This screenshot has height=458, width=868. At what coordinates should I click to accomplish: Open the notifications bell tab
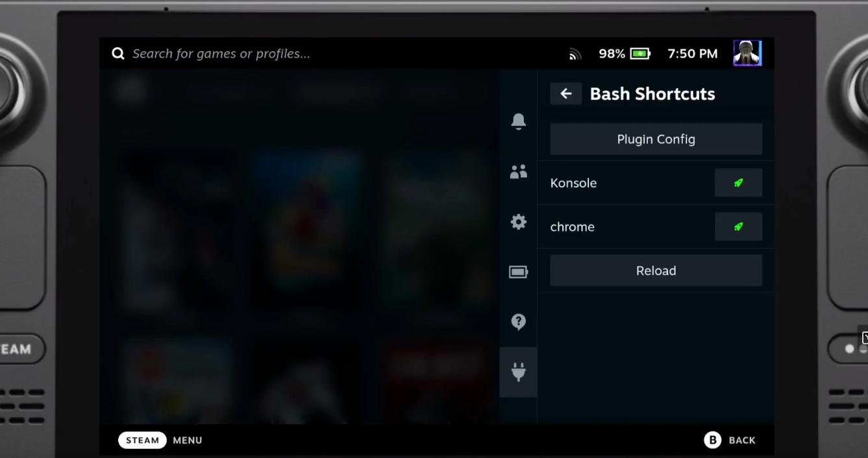518,121
